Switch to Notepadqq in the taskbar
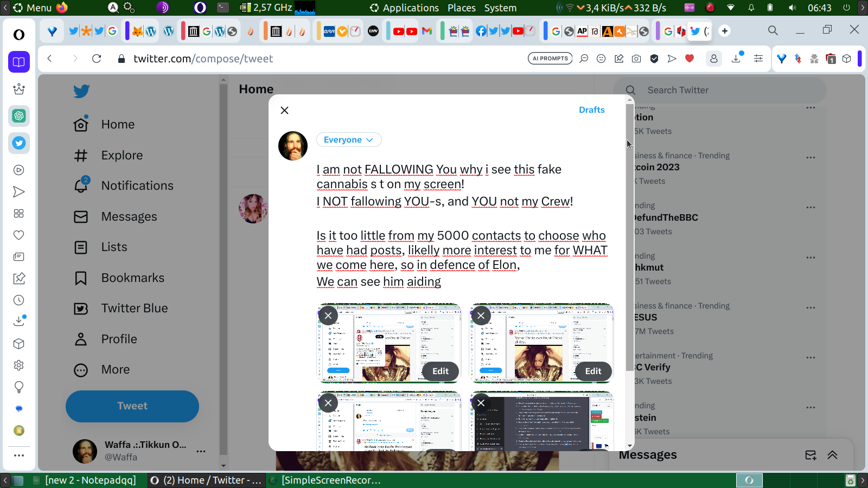Image resolution: width=868 pixels, height=488 pixels. 85,480
